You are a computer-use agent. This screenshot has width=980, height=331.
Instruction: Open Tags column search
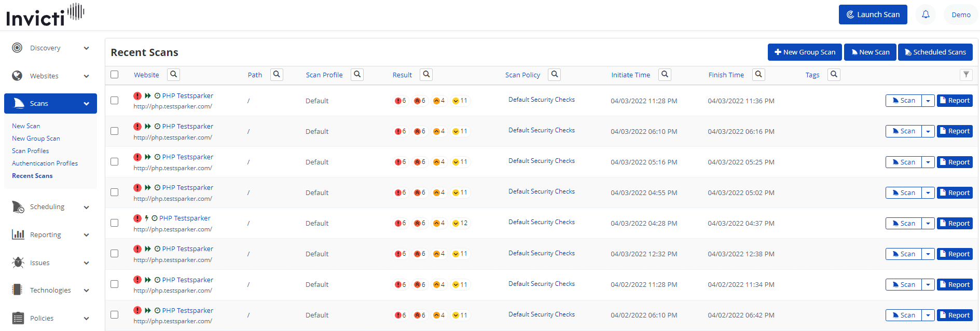click(x=834, y=74)
